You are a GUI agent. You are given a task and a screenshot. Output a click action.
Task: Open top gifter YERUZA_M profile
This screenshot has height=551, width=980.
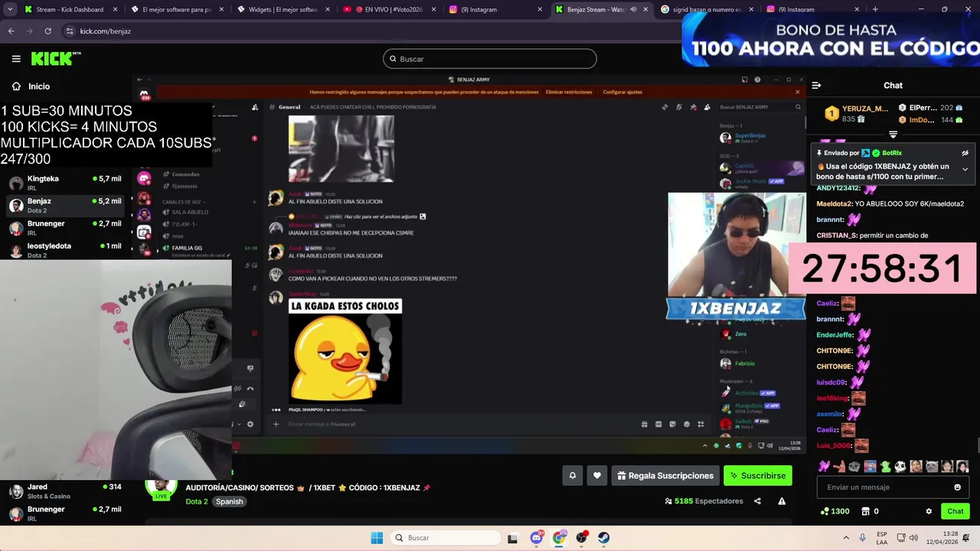coord(865,109)
